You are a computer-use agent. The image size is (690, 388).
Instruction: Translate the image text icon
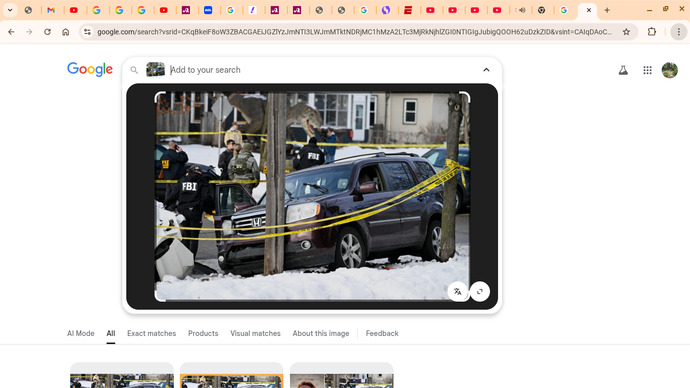(x=458, y=291)
